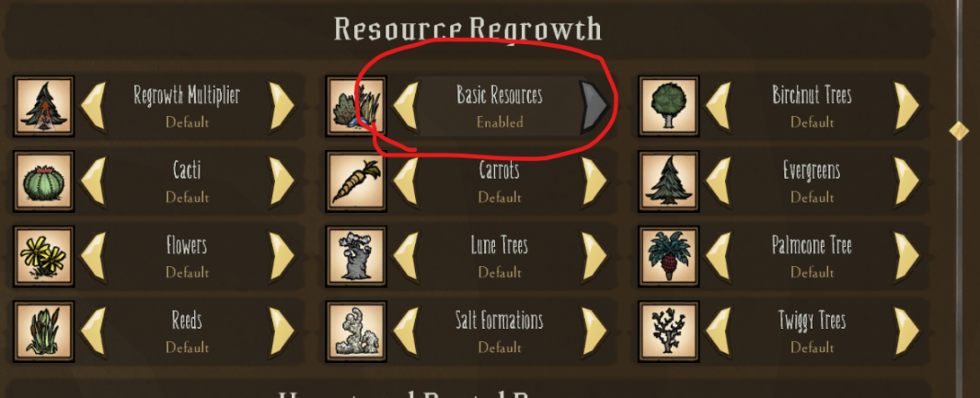Viewport: 980px width, 398px height.
Task: Click the Regrowth Multiplier tree icon
Action: click(x=44, y=106)
